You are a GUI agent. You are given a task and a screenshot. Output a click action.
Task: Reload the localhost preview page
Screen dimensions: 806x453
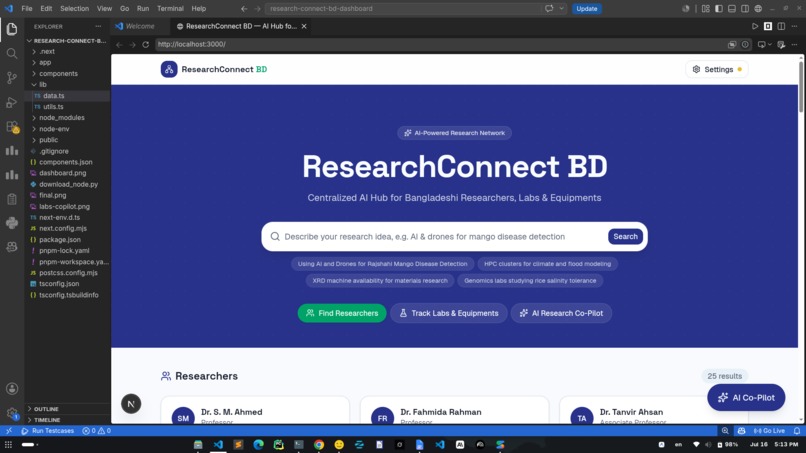pyautogui.click(x=145, y=45)
